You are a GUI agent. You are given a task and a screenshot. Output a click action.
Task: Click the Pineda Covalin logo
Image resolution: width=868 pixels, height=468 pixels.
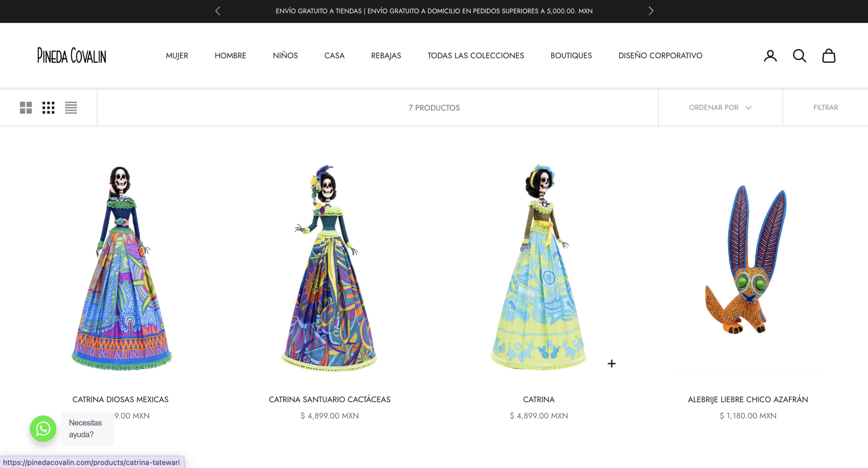[72, 56]
